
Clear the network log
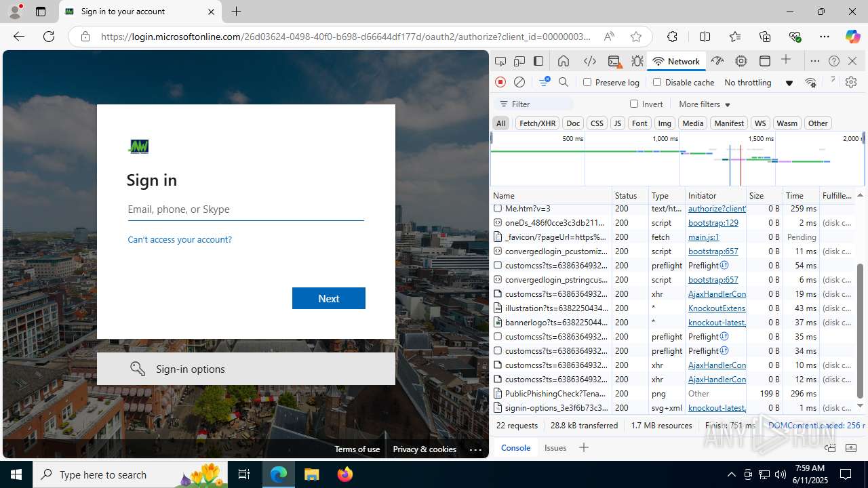519,82
